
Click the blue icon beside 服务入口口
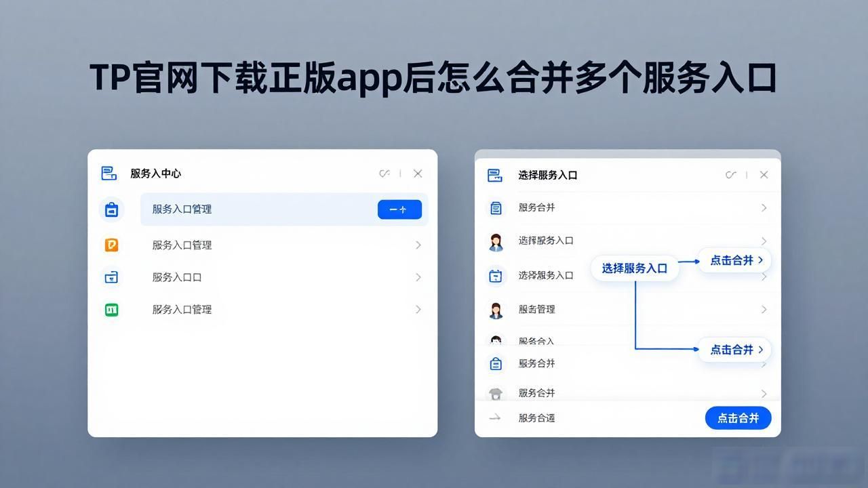click(x=111, y=277)
